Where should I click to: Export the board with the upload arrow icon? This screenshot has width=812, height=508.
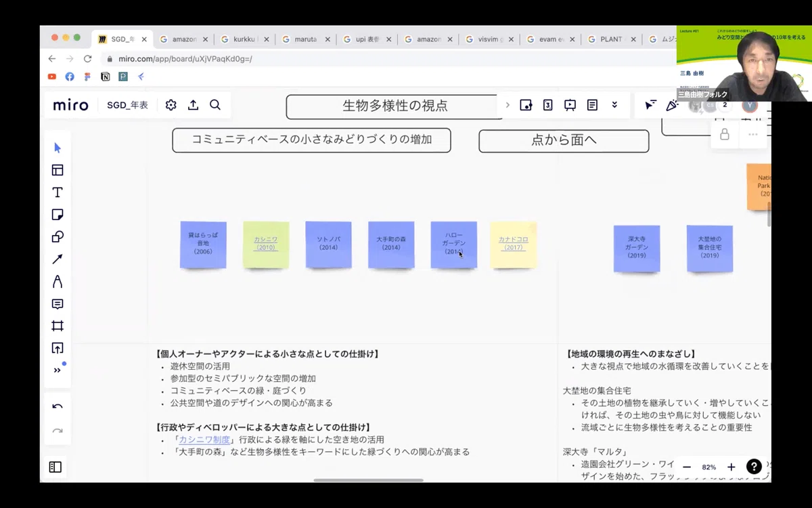point(193,105)
